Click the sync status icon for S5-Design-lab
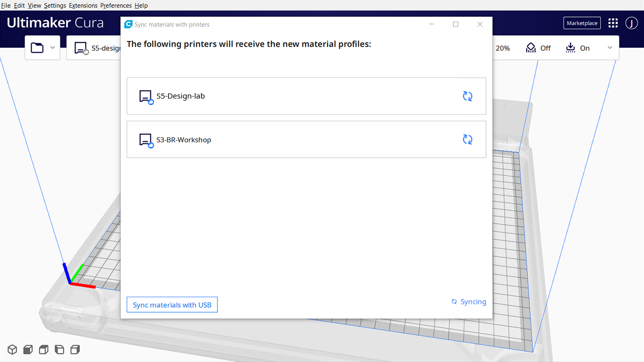Viewport: 644px width, 362px height. (x=467, y=96)
